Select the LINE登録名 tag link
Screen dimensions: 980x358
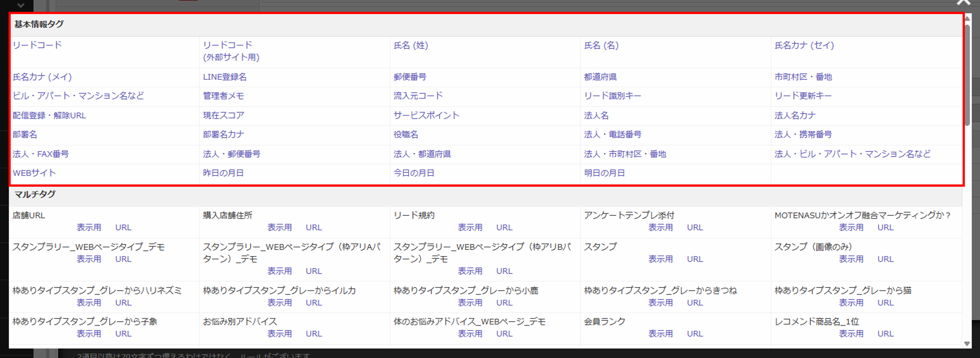[225, 77]
